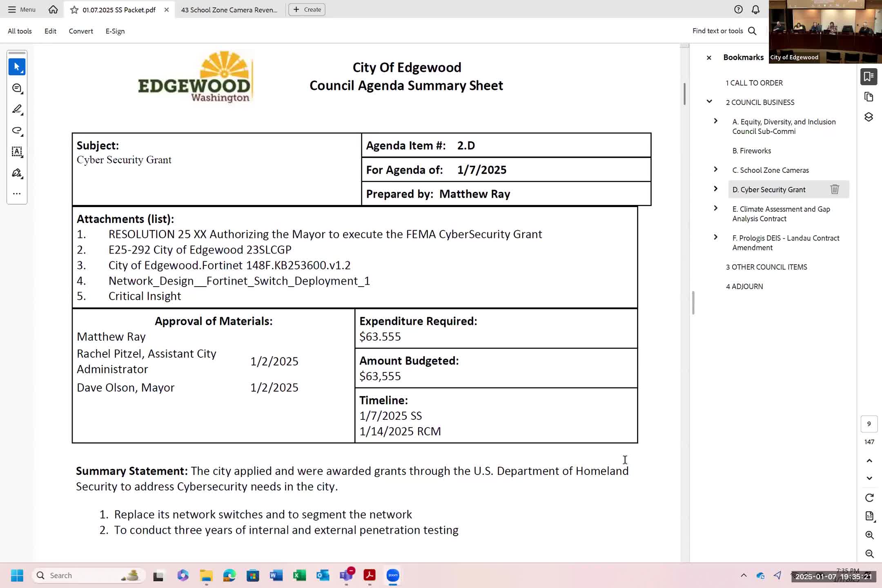The image size is (882, 588).
Task: Delete the Cyber Security Grant bookmark
Action: 835,189
